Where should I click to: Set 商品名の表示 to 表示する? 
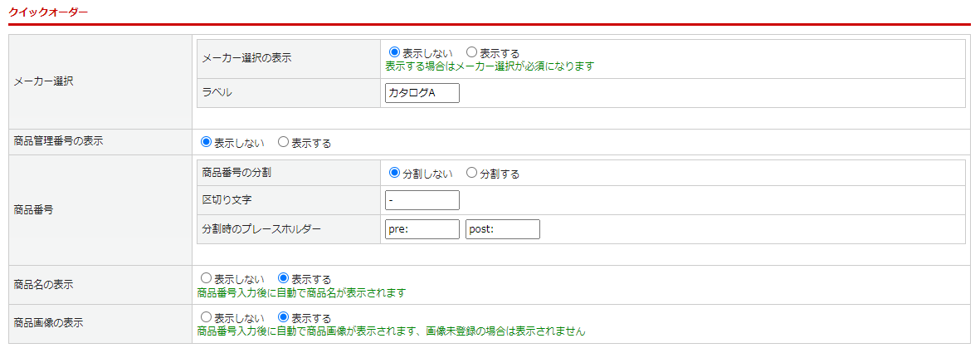(x=284, y=278)
